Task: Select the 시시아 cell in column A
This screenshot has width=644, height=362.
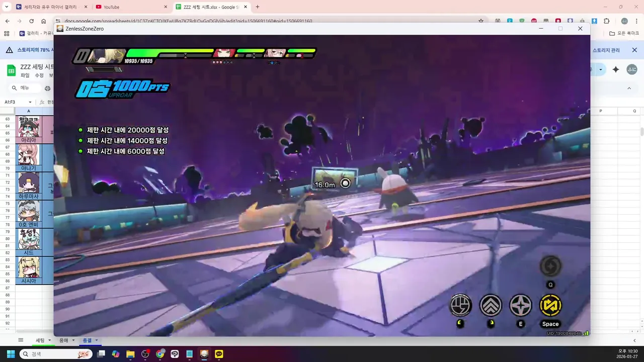Action: tap(28, 281)
